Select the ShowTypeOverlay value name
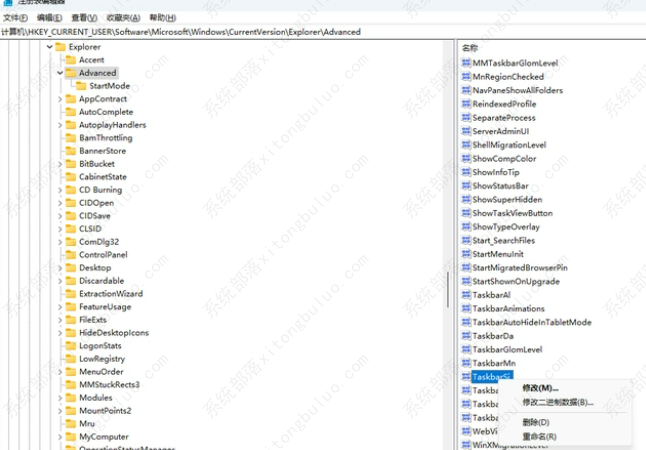Viewport: 646px width, 450px height. pos(506,227)
